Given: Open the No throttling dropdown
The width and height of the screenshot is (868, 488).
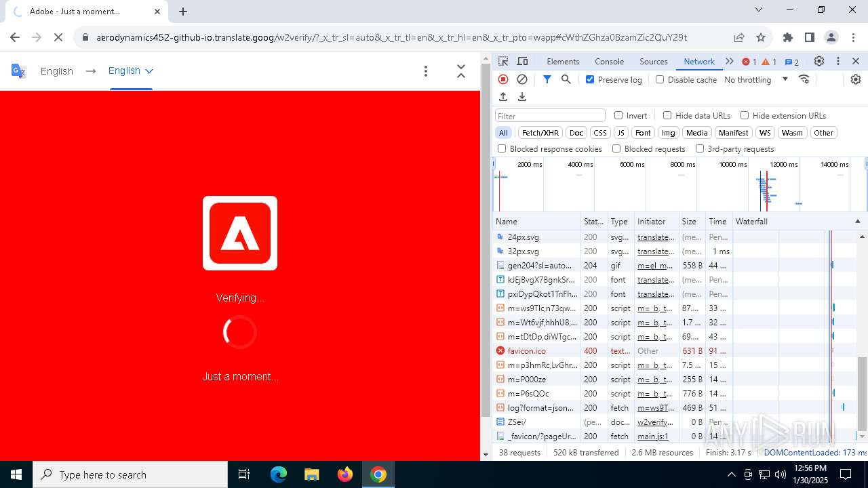Looking at the screenshot, I should pyautogui.click(x=756, y=79).
